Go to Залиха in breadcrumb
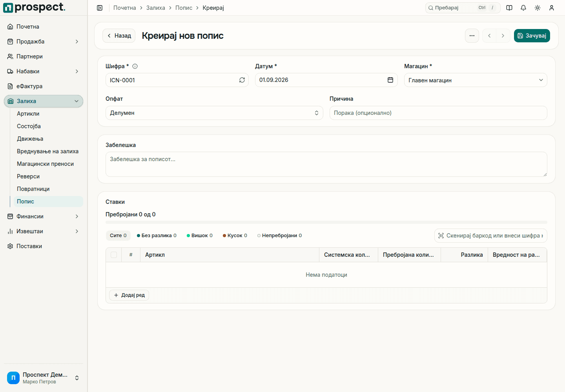 coord(156,8)
